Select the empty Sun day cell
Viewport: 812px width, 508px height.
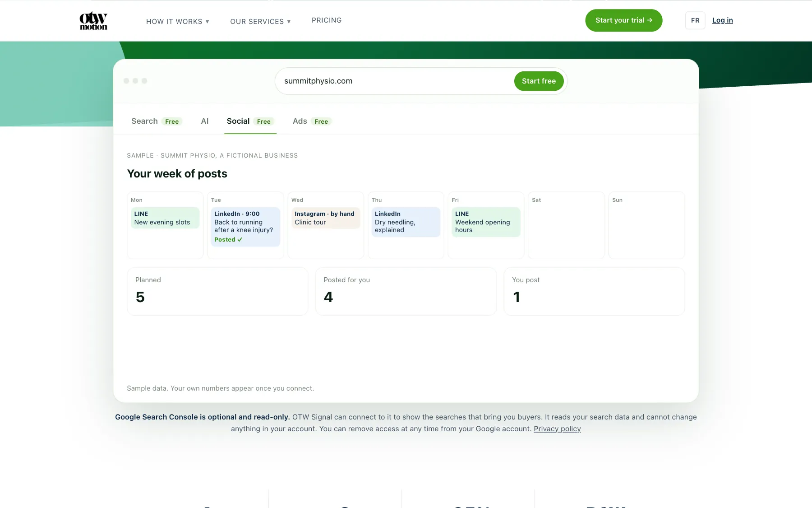(x=646, y=225)
